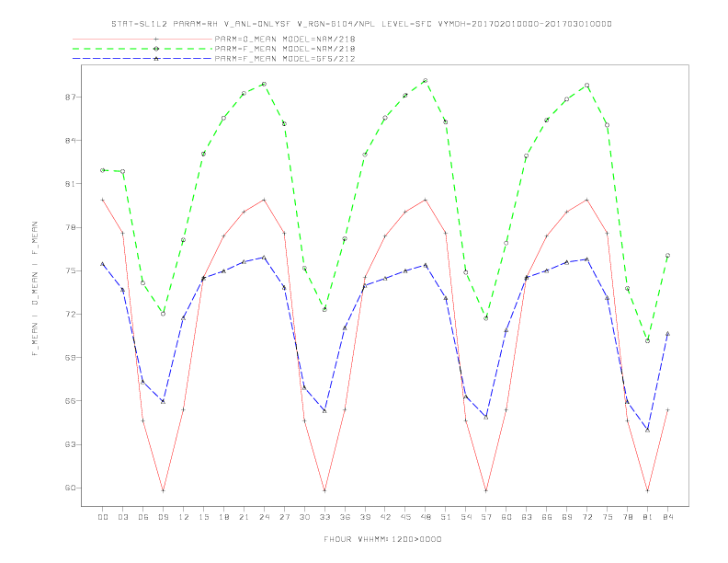The image size is (728, 563).
Task: Click y-axis tick value 87
Action: [x=71, y=98]
